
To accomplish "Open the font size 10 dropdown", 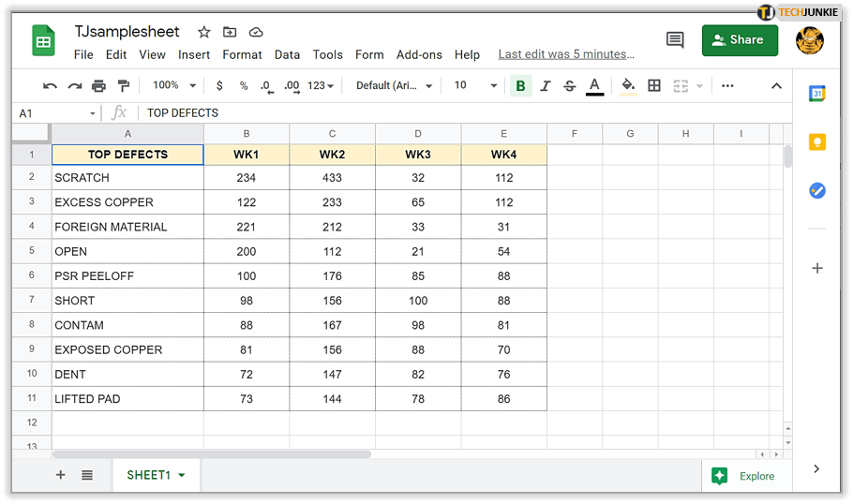I will (475, 86).
